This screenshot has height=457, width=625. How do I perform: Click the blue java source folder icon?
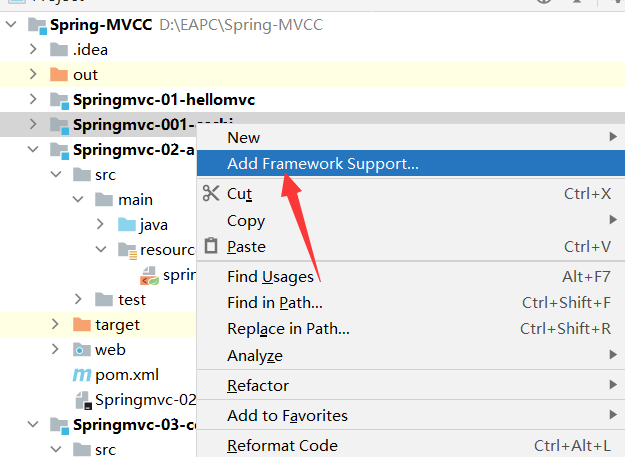127,225
